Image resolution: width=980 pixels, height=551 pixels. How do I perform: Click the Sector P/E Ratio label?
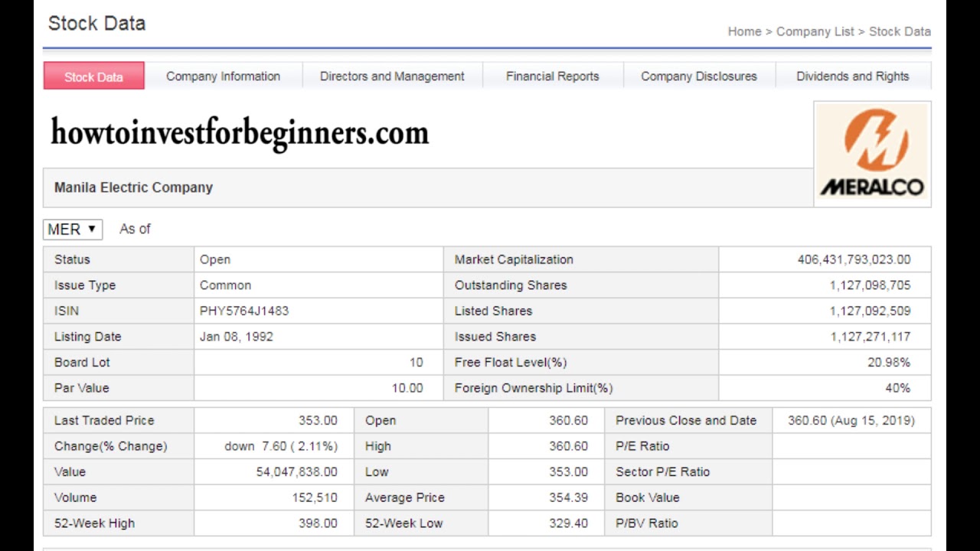coord(662,472)
